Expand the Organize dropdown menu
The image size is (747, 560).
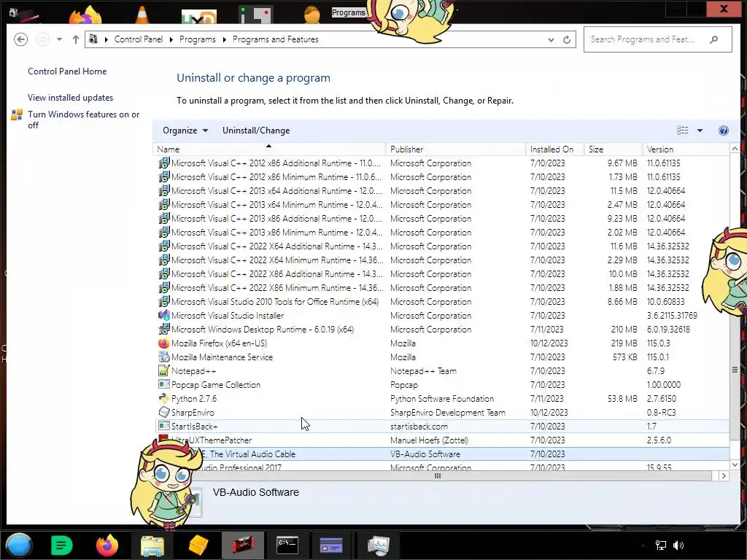185,131
